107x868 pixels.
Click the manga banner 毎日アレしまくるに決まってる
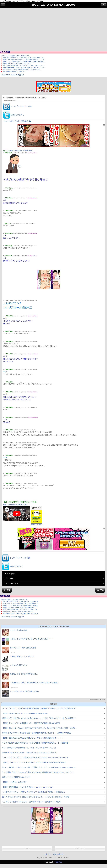(x=54, y=135)
